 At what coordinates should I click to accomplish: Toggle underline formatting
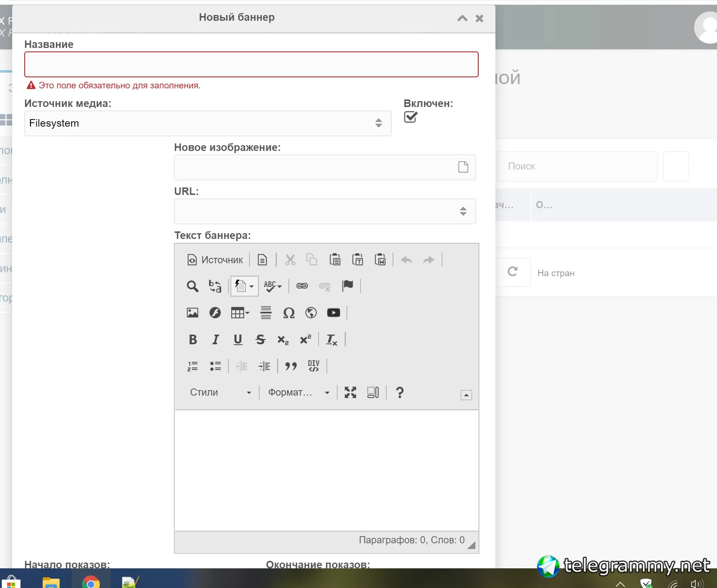click(238, 339)
